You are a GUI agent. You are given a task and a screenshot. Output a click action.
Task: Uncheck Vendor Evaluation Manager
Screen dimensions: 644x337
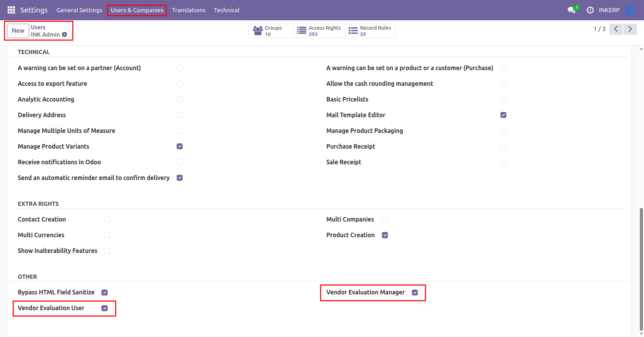click(x=415, y=292)
